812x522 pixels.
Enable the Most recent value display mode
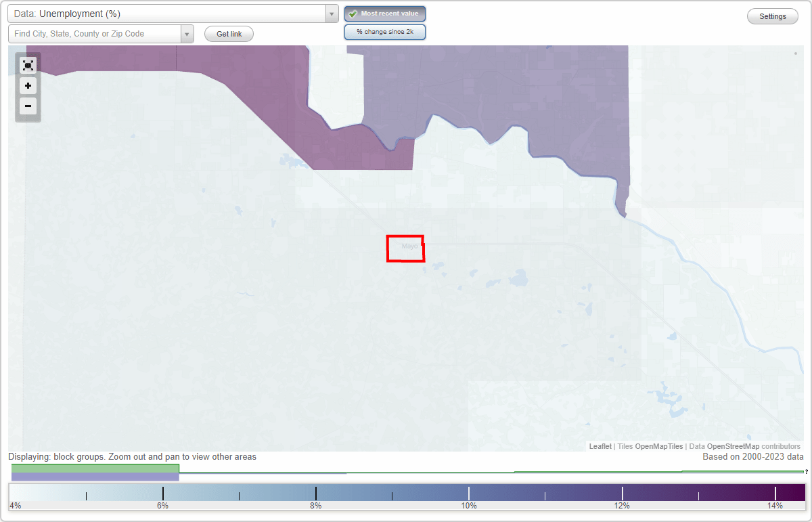tap(385, 13)
